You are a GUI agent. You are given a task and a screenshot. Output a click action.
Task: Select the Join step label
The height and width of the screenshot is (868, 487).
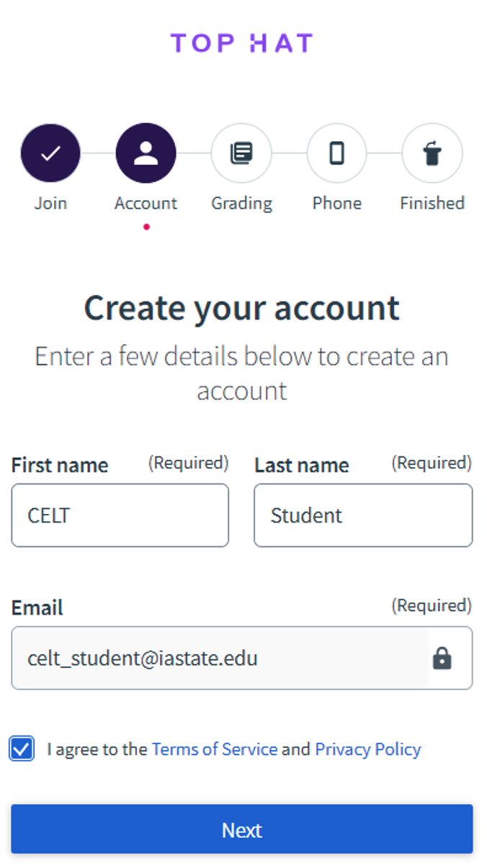(x=50, y=203)
